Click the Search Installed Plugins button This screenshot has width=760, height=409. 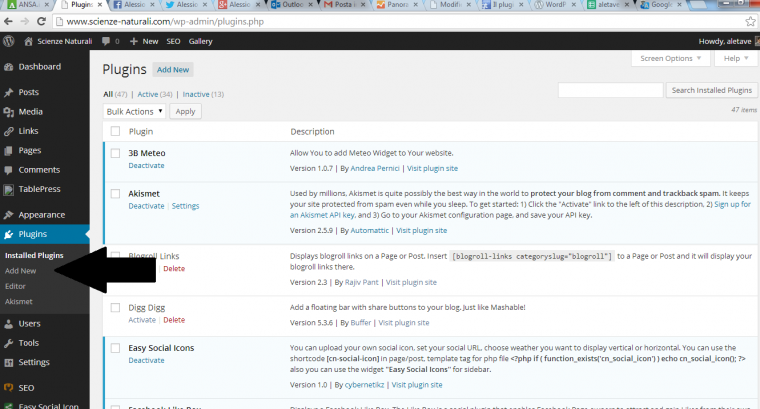(x=712, y=90)
